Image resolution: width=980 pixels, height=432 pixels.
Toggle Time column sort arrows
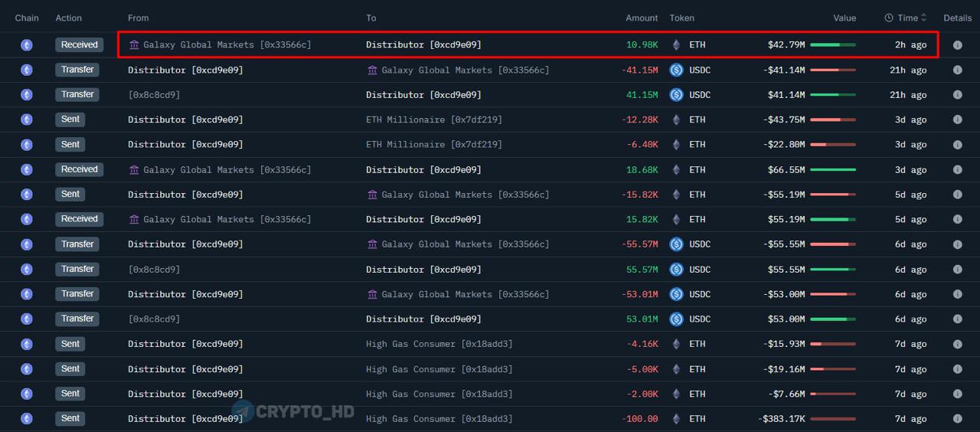923,18
